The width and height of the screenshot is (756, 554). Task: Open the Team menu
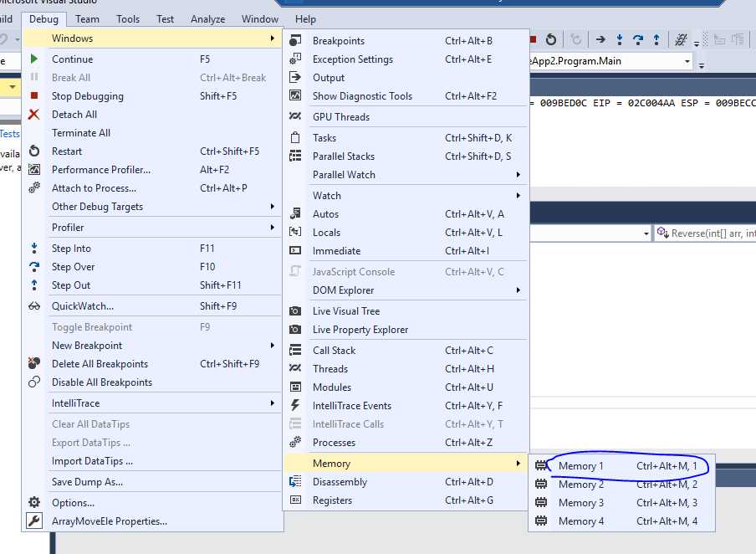point(87,19)
